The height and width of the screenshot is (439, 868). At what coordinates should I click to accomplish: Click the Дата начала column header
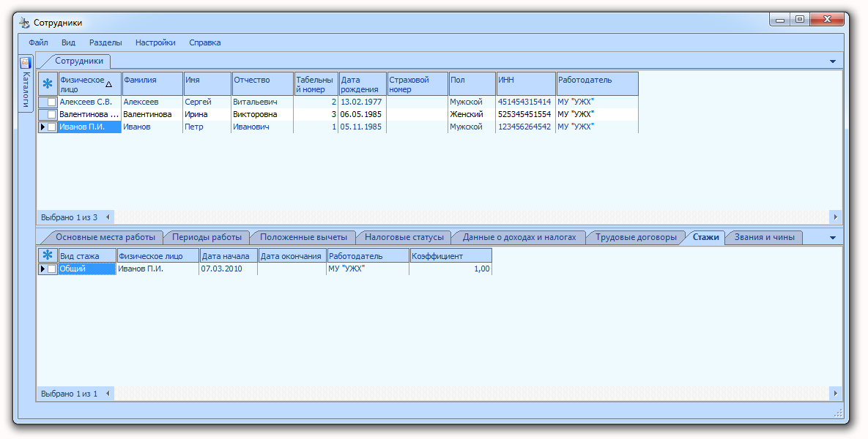(229, 256)
